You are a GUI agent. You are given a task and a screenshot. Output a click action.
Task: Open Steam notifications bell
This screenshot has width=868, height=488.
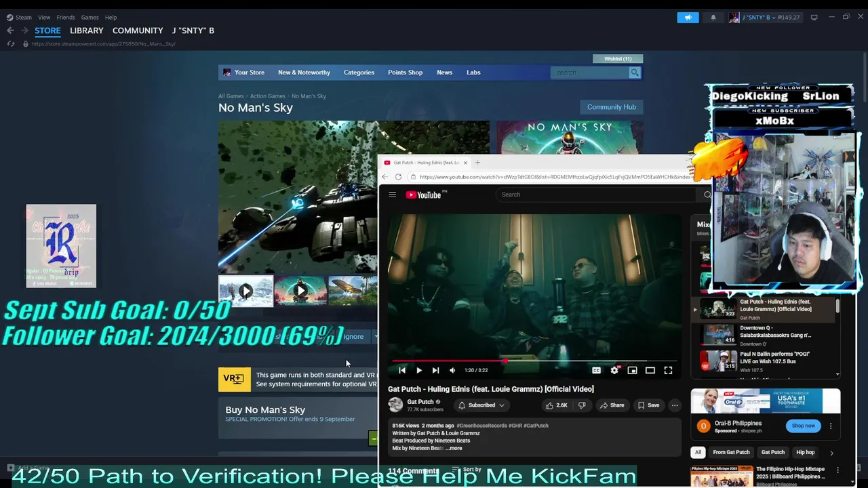click(x=713, y=18)
